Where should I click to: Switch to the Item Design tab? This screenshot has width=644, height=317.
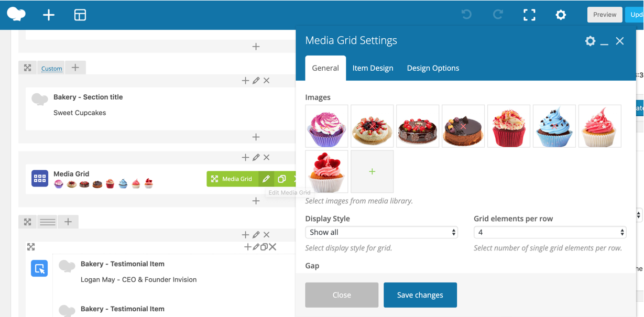pyautogui.click(x=373, y=68)
